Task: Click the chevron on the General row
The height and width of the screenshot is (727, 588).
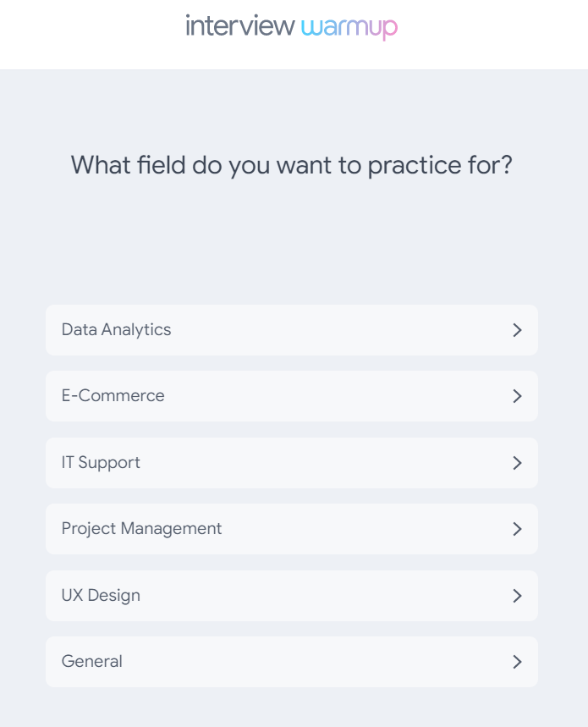Action: pos(517,662)
